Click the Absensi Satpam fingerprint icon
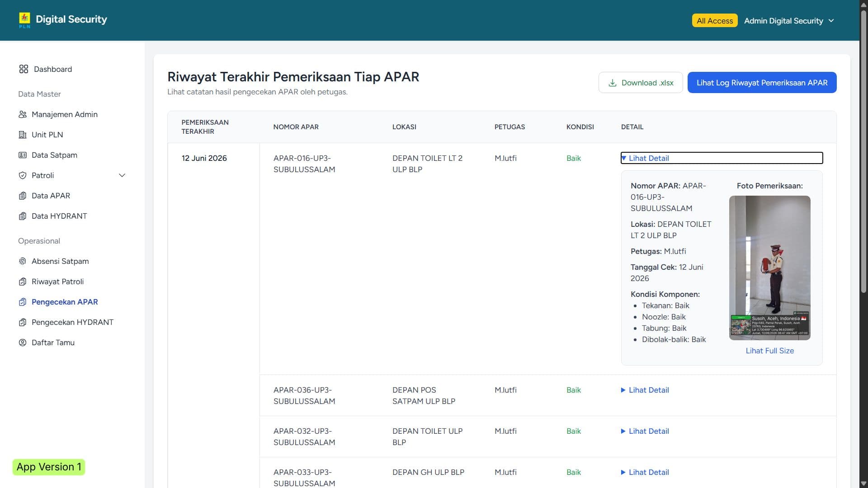This screenshot has width=868, height=488. (x=23, y=261)
